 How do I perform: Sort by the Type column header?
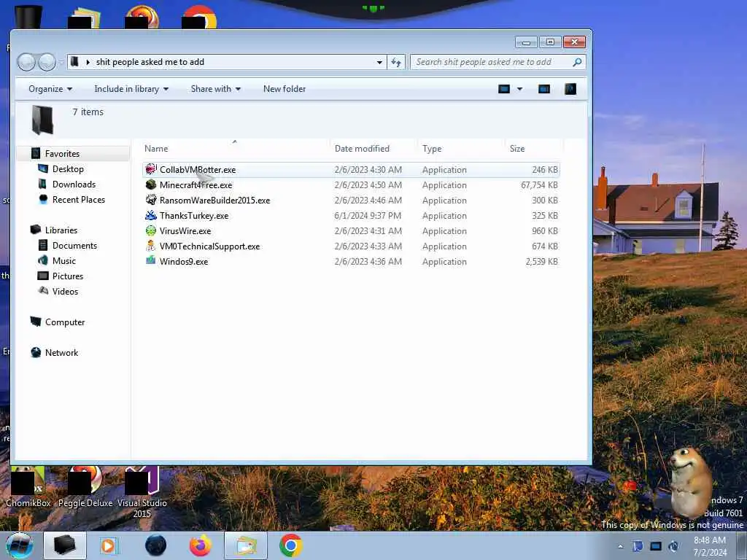coord(432,149)
